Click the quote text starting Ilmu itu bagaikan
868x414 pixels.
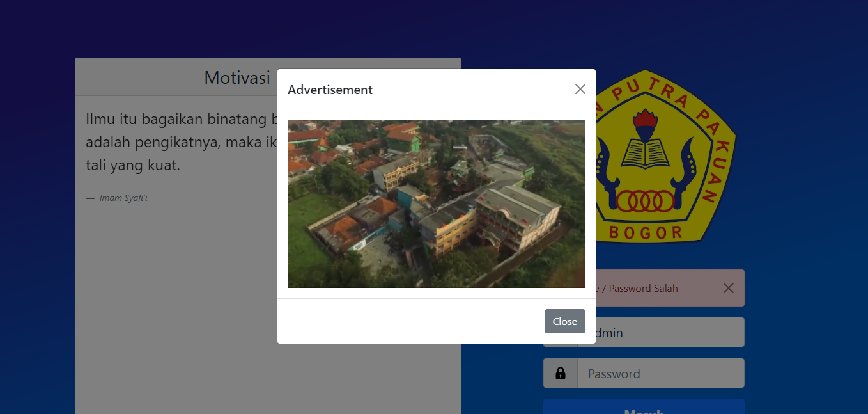click(182, 142)
